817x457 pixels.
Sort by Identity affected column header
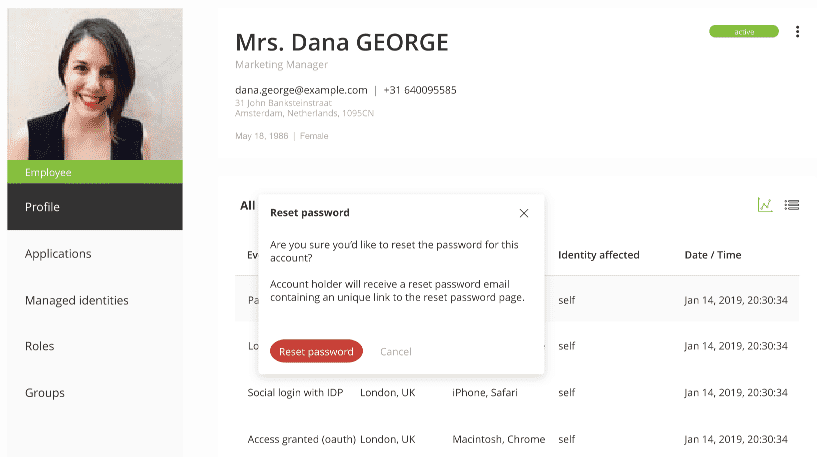click(599, 255)
